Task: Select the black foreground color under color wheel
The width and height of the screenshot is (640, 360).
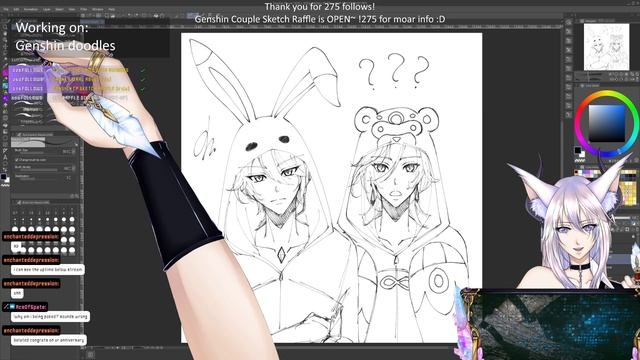Action: [578, 150]
